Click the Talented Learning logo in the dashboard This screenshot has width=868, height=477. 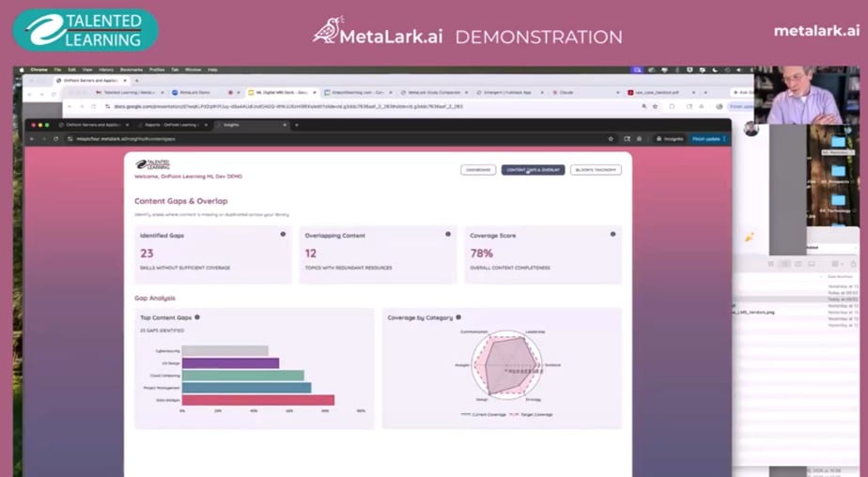point(153,164)
